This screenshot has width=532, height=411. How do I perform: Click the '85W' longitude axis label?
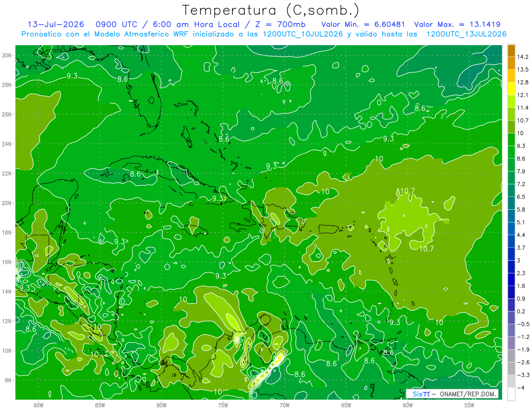[x=100, y=405]
